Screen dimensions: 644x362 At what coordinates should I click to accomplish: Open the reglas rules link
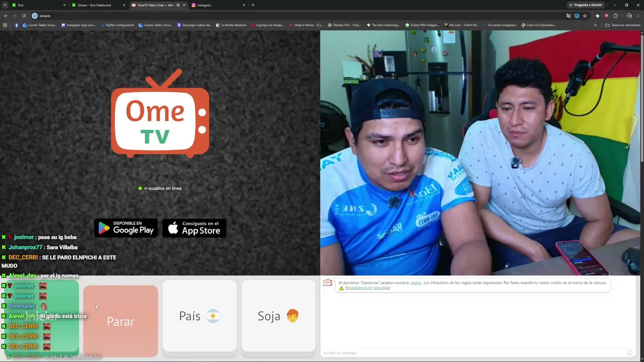tap(416, 283)
